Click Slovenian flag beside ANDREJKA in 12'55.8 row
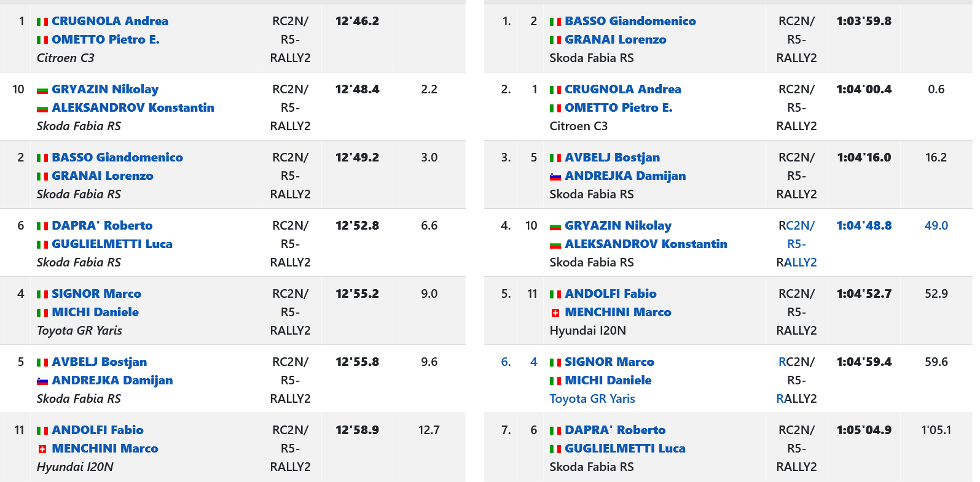 (x=42, y=381)
